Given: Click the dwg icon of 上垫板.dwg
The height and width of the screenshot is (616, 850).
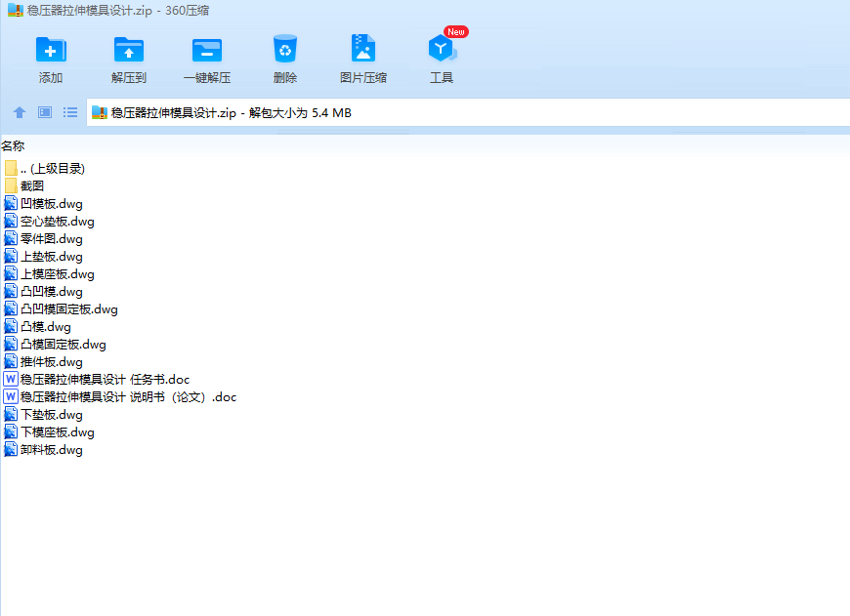Looking at the screenshot, I should coord(11,257).
